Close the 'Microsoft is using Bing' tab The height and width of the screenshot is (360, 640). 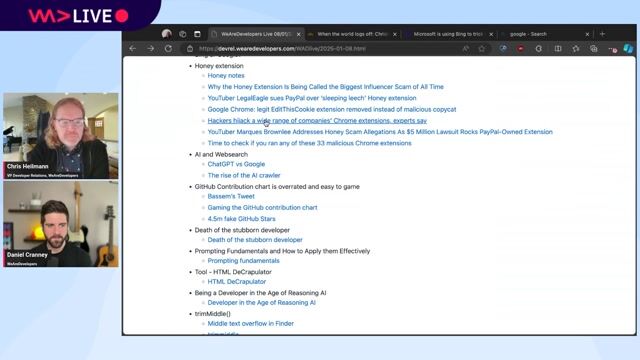(491, 35)
